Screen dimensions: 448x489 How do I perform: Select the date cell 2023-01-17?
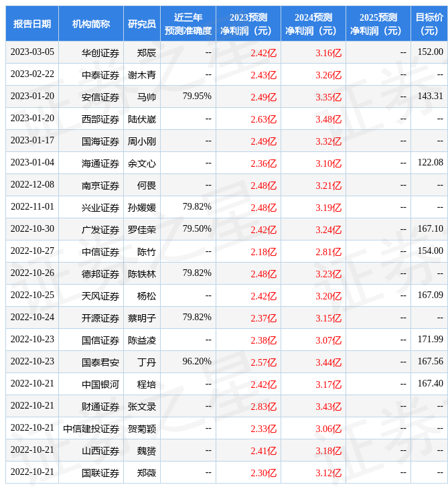(32, 141)
